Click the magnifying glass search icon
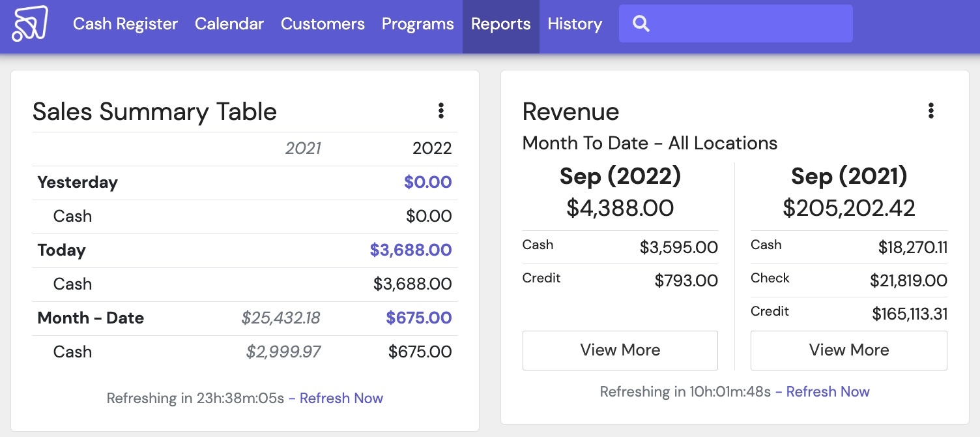This screenshot has width=980, height=437. 641,24
